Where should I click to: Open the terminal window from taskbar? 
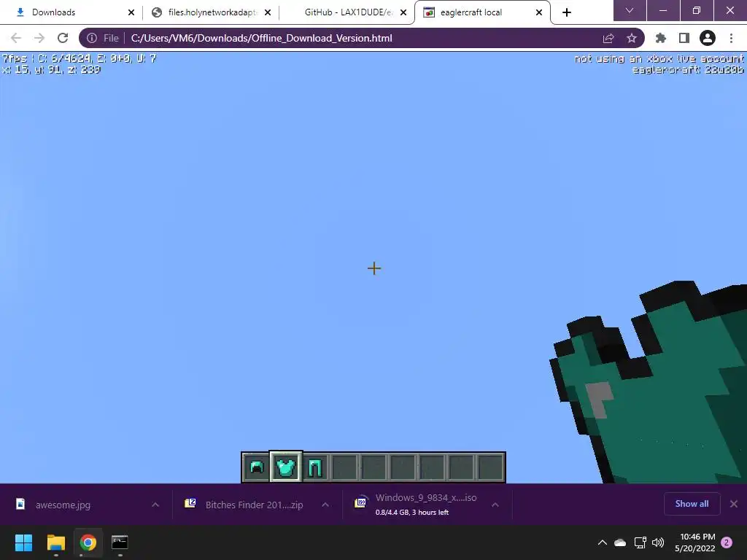tap(120, 542)
